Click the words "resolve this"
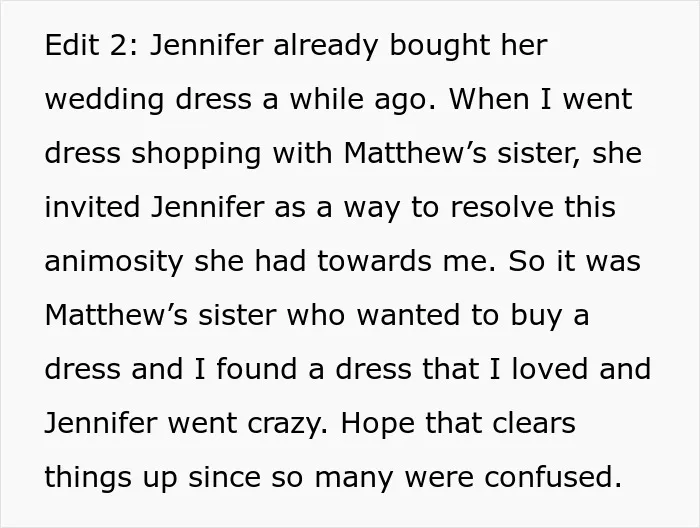This screenshot has height=528, width=700. (x=533, y=207)
